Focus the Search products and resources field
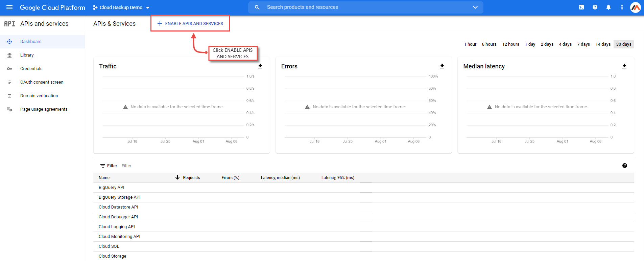The height and width of the screenshot is (261, 644). 366,7
